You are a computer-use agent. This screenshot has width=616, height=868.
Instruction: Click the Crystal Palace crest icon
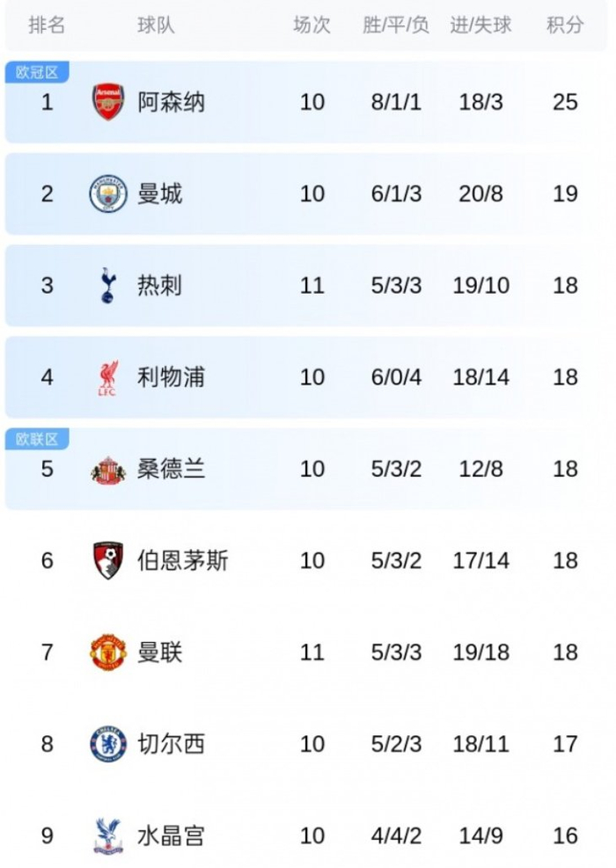point(108,835)
